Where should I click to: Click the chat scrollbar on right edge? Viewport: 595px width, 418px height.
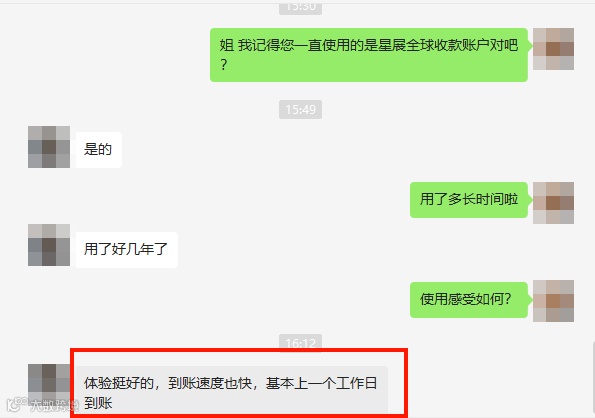pyautogui.click(x=593, y=379)
